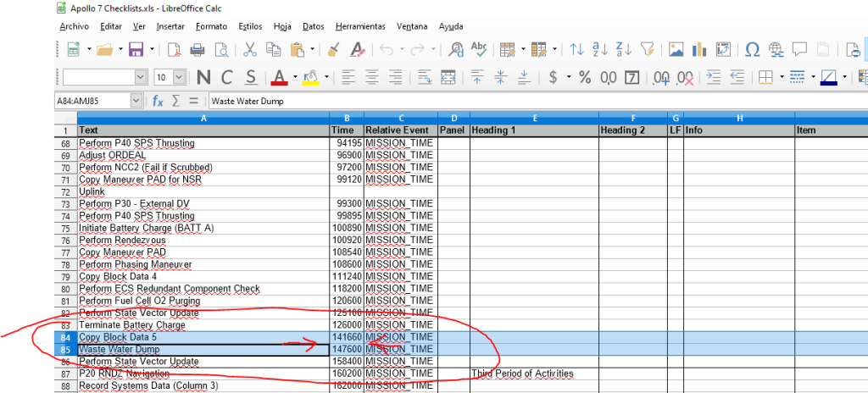Toggle Wrap Text icon
Screen dimensions: 868x393
[x=425, y=77]
